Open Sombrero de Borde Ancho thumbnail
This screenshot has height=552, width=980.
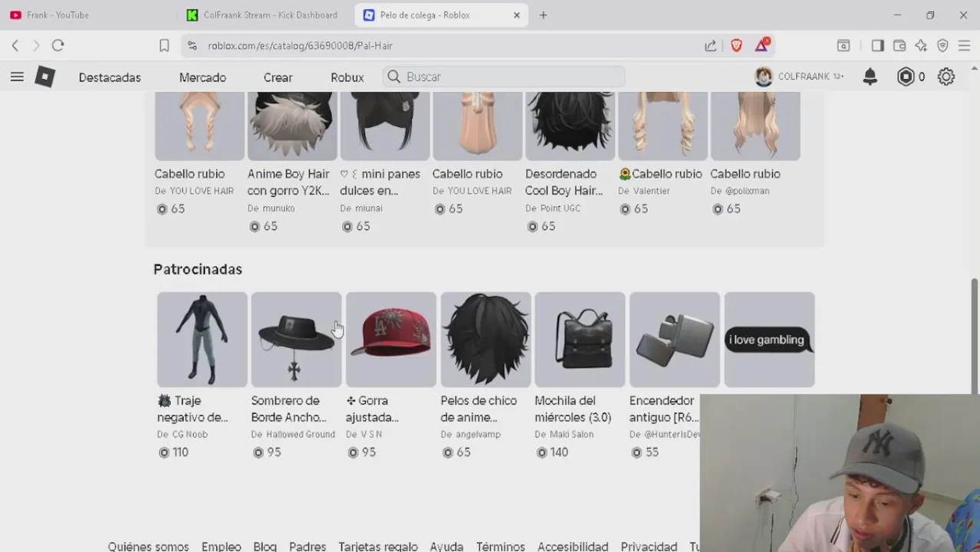[x=296, y=339]
